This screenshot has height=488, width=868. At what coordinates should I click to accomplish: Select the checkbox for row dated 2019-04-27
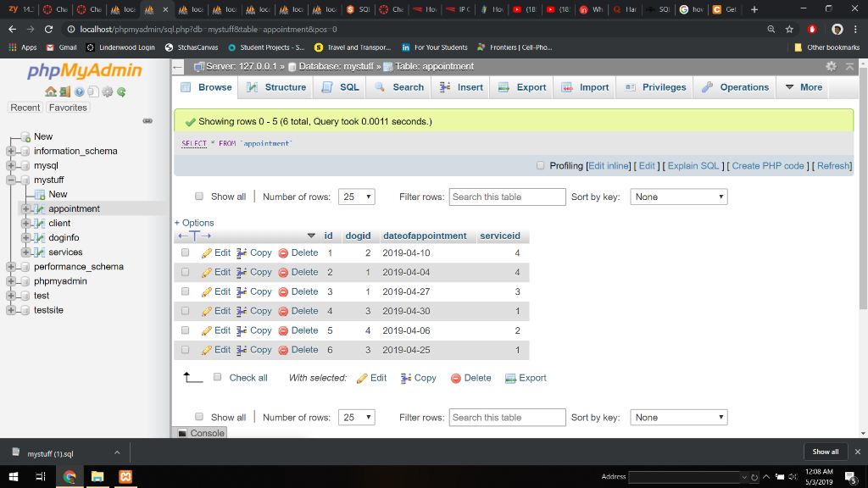pyautogui.click(x=186, y=291)
